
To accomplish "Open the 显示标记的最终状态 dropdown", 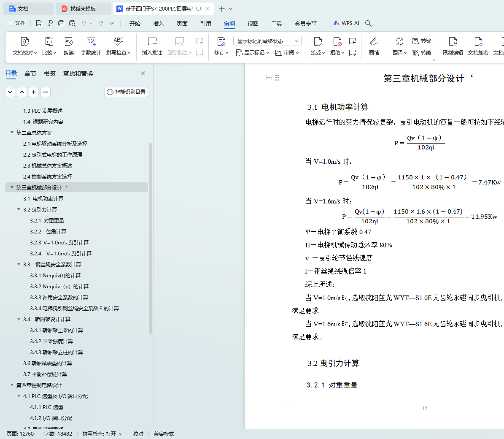I will [267, 41].
